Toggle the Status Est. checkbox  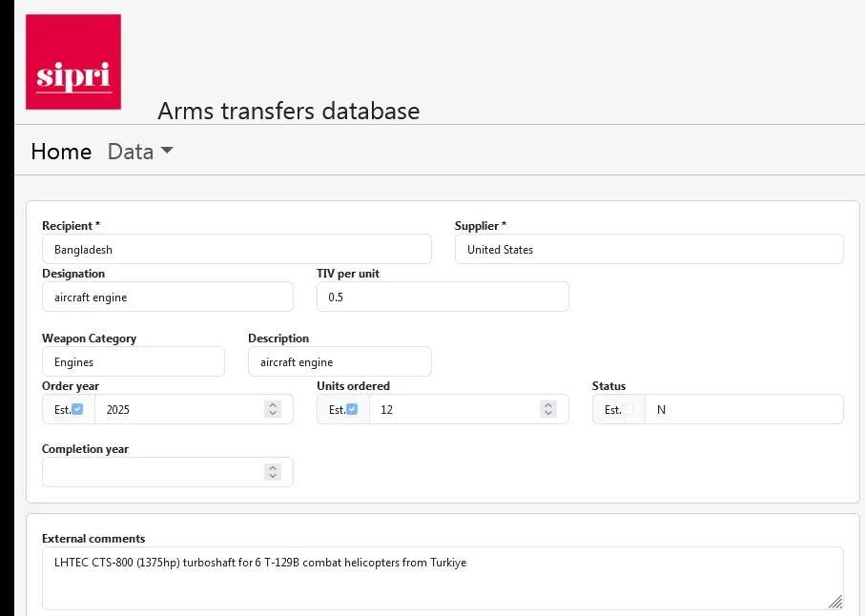628,409
